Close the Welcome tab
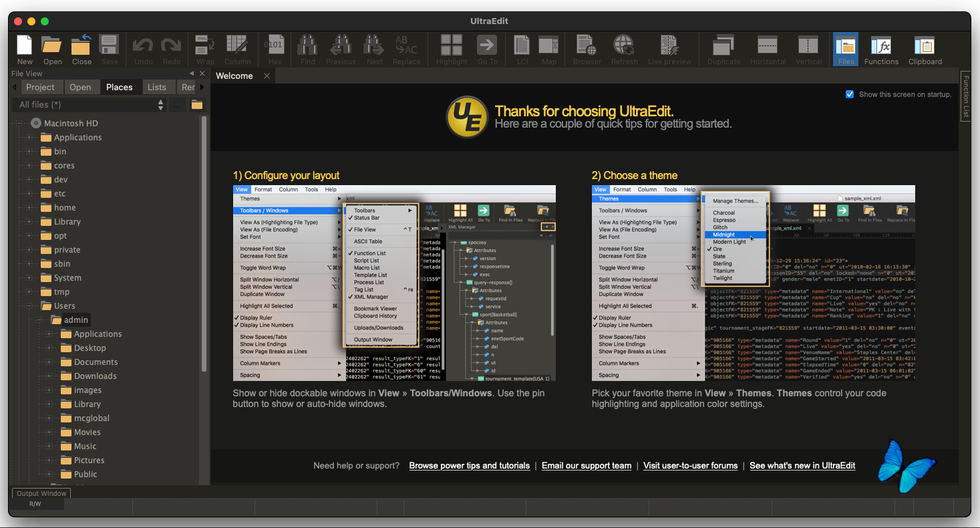The image size is (980, 528). pos(267,76)
